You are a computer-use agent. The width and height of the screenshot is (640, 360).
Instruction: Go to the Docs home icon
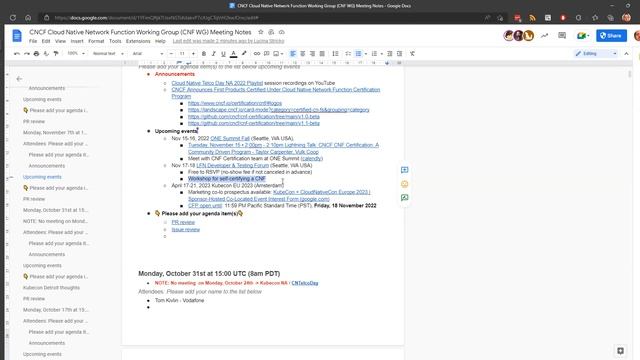pyautogui.click(x=17, y=36)
